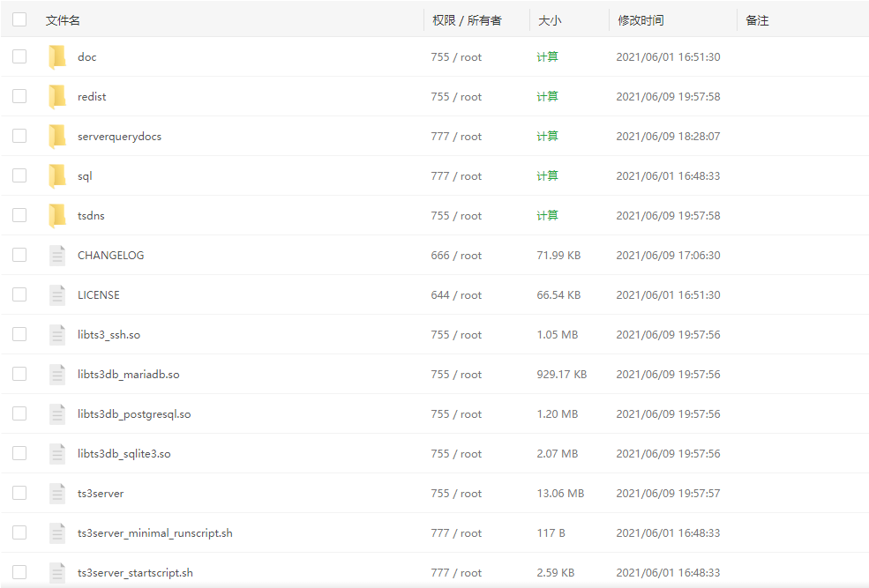Screen dimensions: 869x588
Task: Check the box for the LICENSE file
Action: click(x=19, y=294)
